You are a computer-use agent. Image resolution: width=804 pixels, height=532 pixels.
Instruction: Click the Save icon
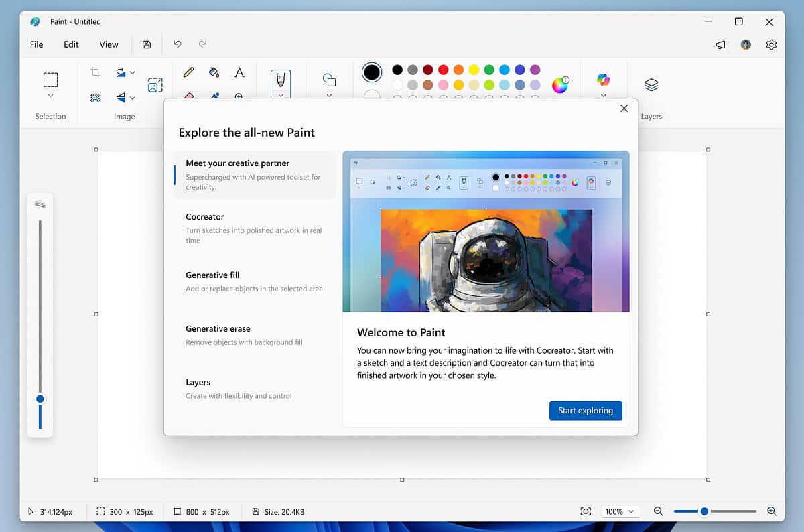click(147, 44)
